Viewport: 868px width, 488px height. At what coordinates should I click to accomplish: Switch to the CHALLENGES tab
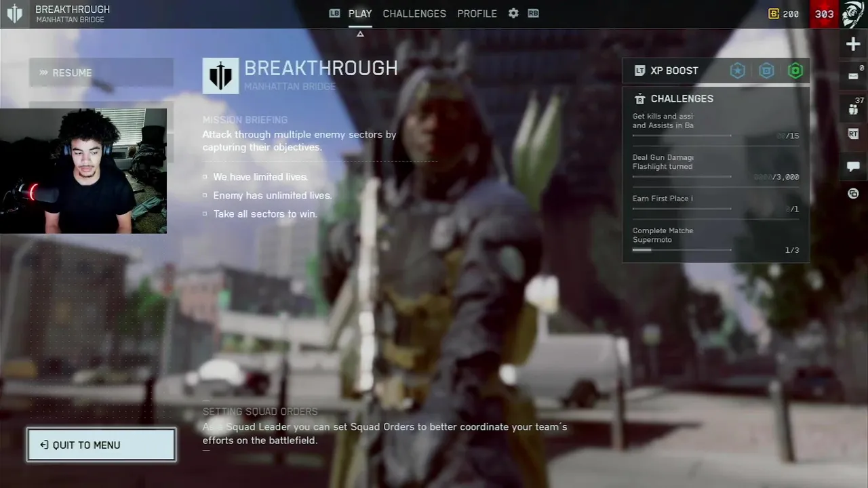414,14
